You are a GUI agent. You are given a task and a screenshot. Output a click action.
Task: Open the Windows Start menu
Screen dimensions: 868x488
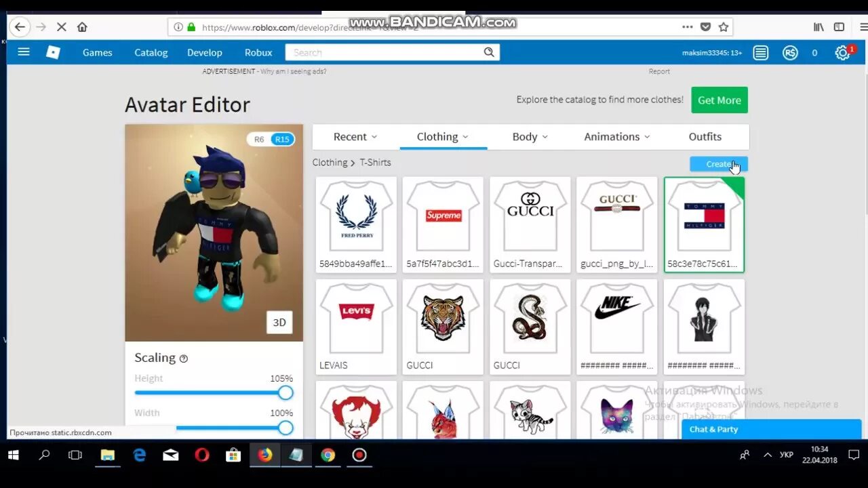tap(15, 455)
